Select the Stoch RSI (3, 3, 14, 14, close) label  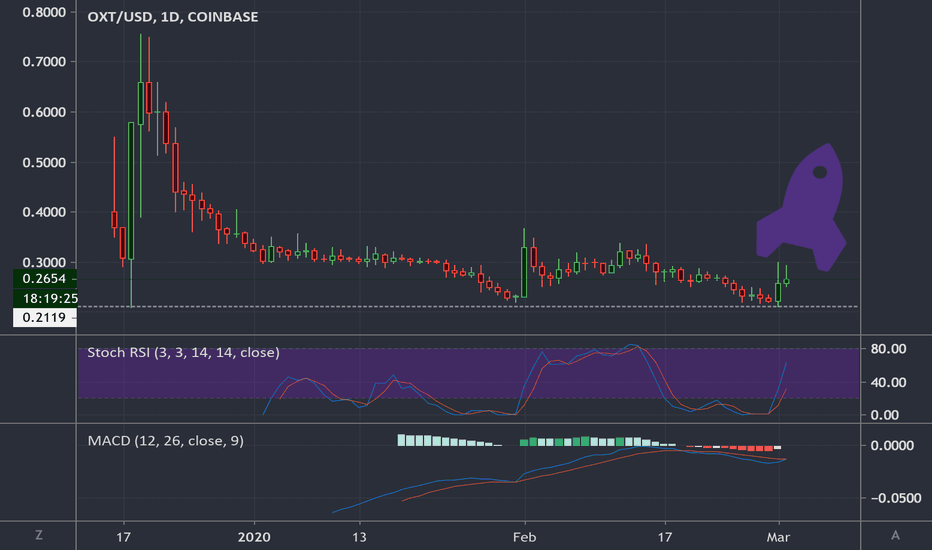pos(183,353)
